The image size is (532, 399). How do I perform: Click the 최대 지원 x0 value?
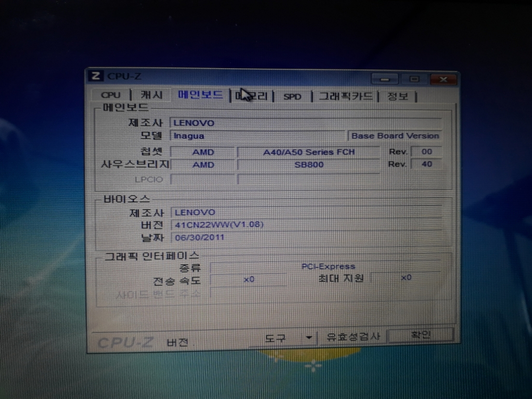(406, 278)
